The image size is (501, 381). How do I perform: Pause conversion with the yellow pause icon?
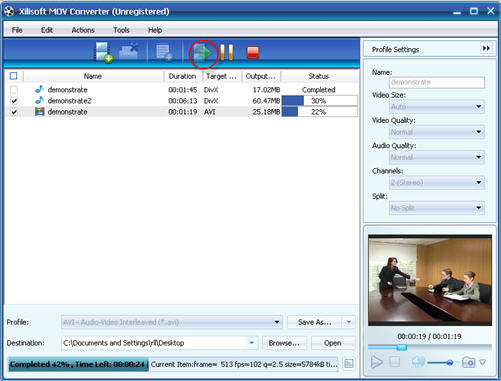(227, 52)
